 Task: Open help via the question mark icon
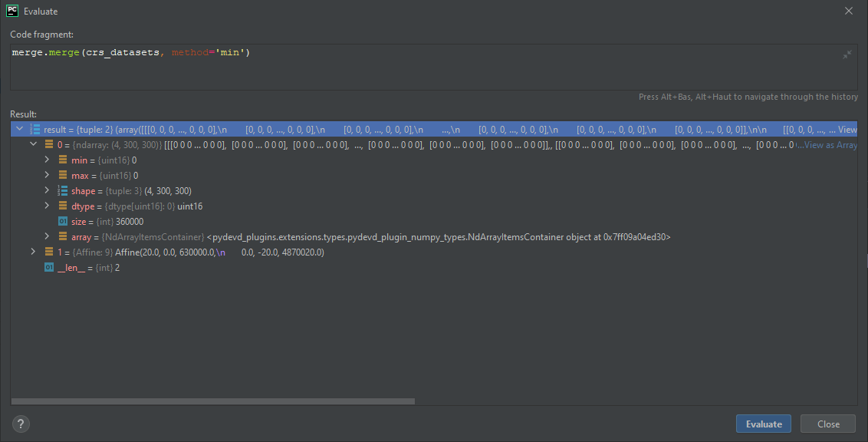point(20,423)
